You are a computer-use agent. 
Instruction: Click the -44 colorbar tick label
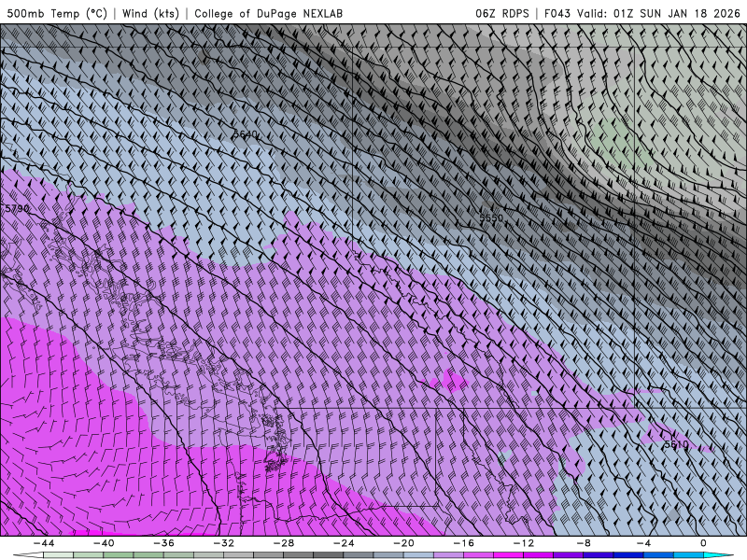point(44,543)
